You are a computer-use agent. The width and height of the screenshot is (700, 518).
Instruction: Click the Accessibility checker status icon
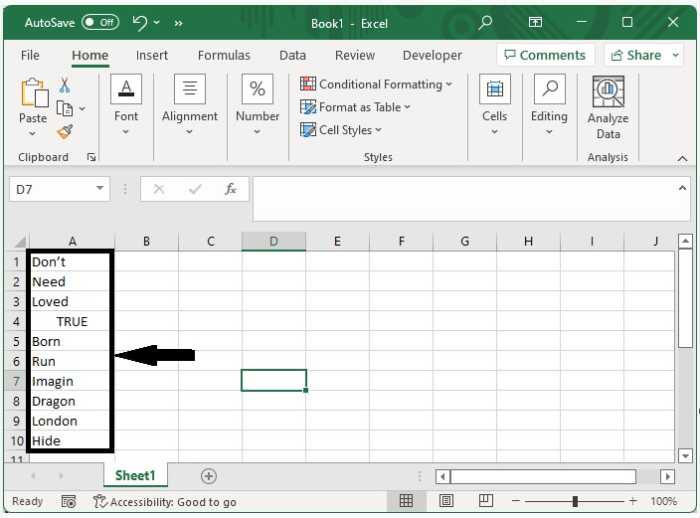100,501
